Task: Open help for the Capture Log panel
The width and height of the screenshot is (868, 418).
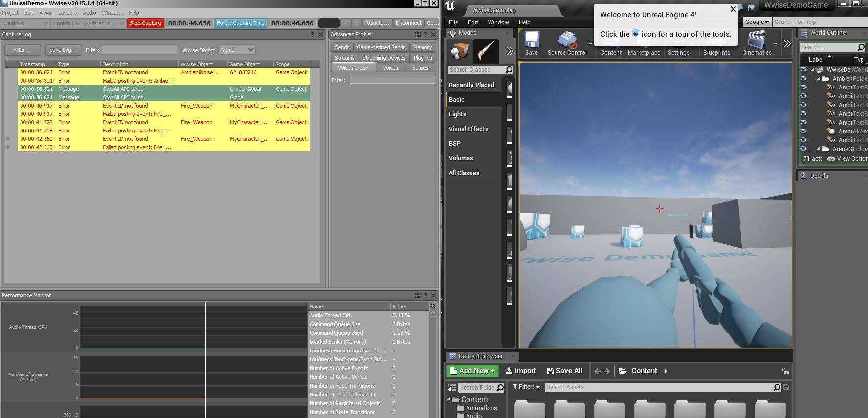Action: pyautogui.click(x=313, y=34)
